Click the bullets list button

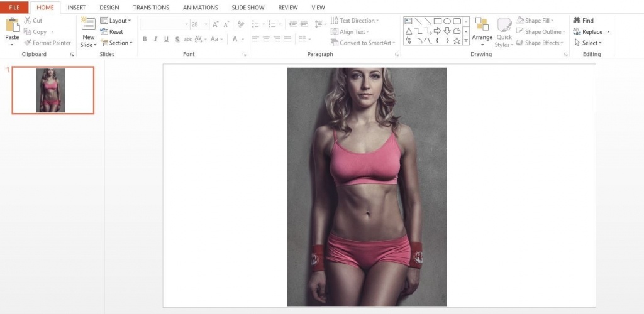click(255, 24)
